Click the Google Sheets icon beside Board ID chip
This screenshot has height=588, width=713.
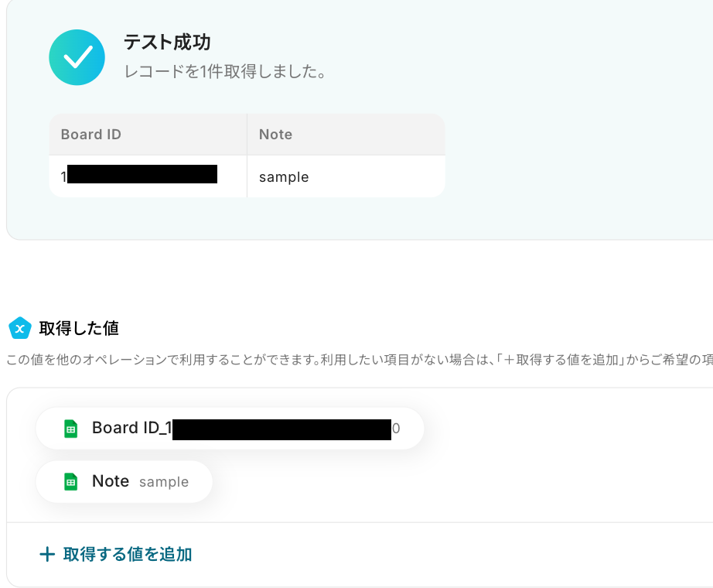pos(71,429)
